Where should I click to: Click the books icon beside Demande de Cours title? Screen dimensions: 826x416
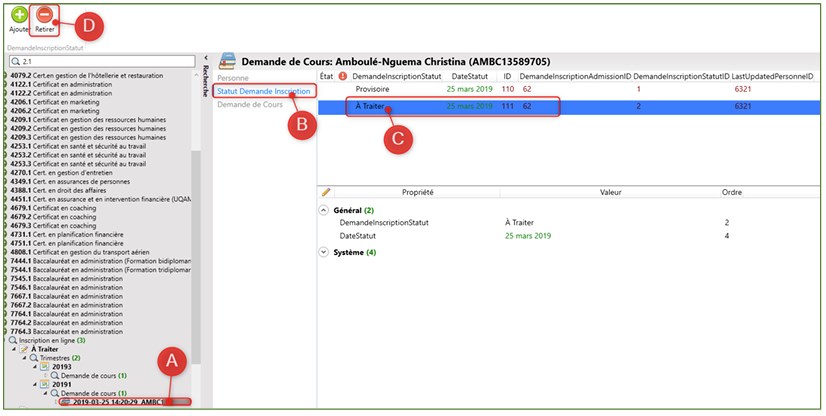point(228,58)
